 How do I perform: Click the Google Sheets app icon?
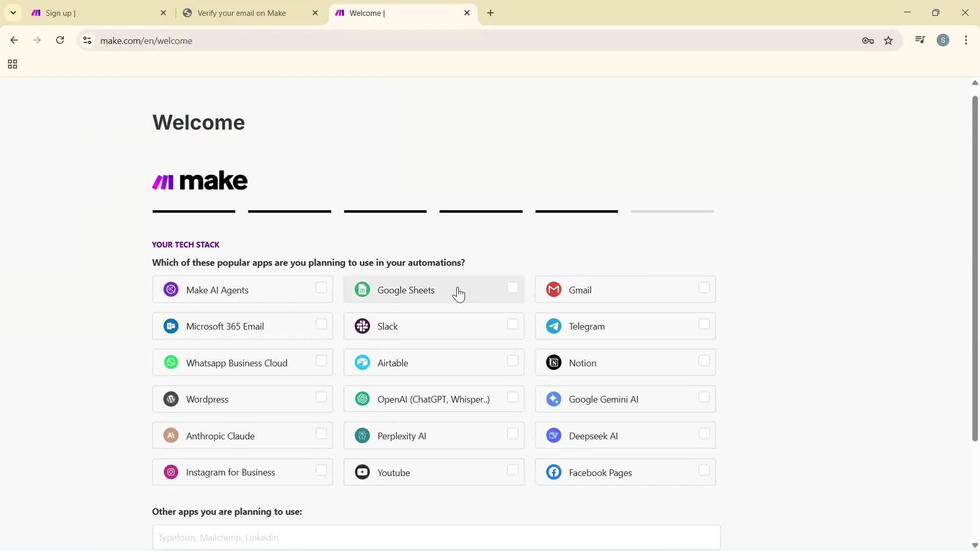coord(362,289)
